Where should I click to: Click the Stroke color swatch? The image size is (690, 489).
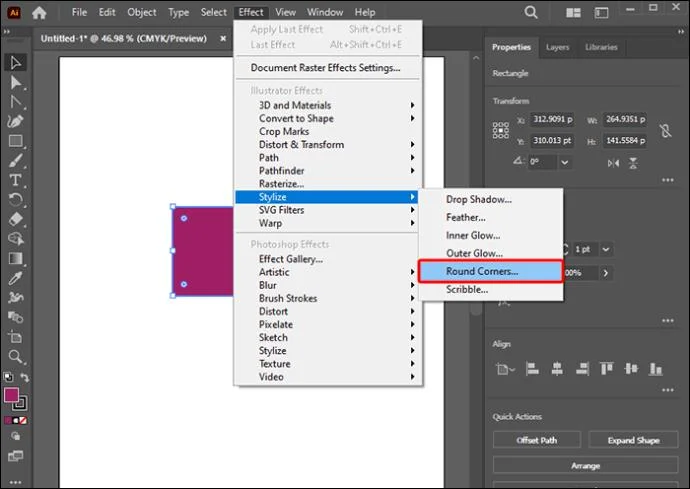pyautogui.click(x=21, y=403)
